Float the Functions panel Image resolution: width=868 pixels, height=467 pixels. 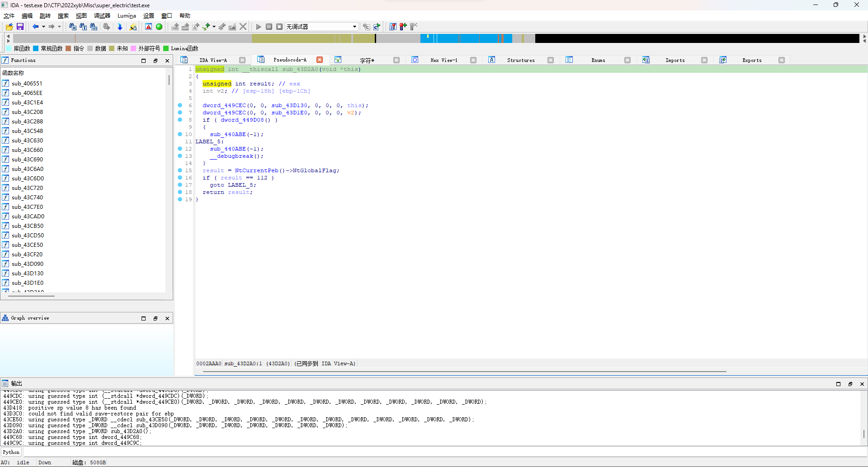click(x=156, y=61)
